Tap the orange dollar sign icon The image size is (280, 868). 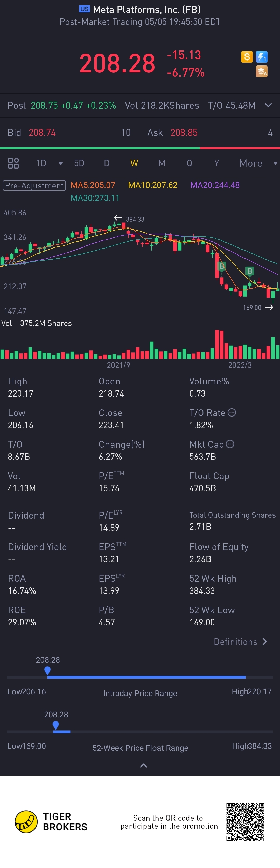pyautogui.click(x=247, y=57)
